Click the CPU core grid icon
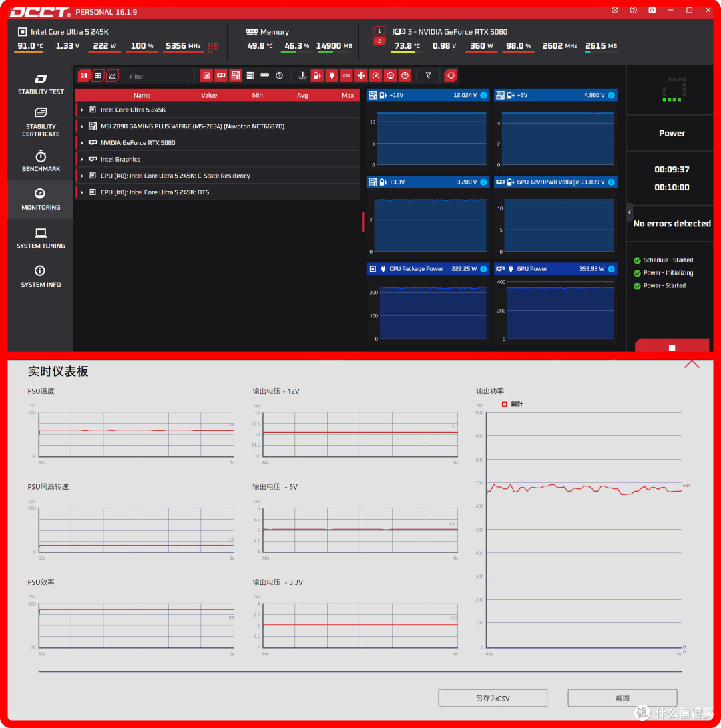Screen dimensions: 721x728 (213, 47)
